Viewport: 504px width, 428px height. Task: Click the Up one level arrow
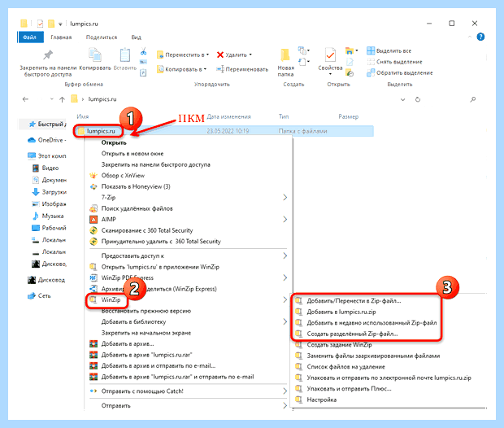(x=62, y=99)
